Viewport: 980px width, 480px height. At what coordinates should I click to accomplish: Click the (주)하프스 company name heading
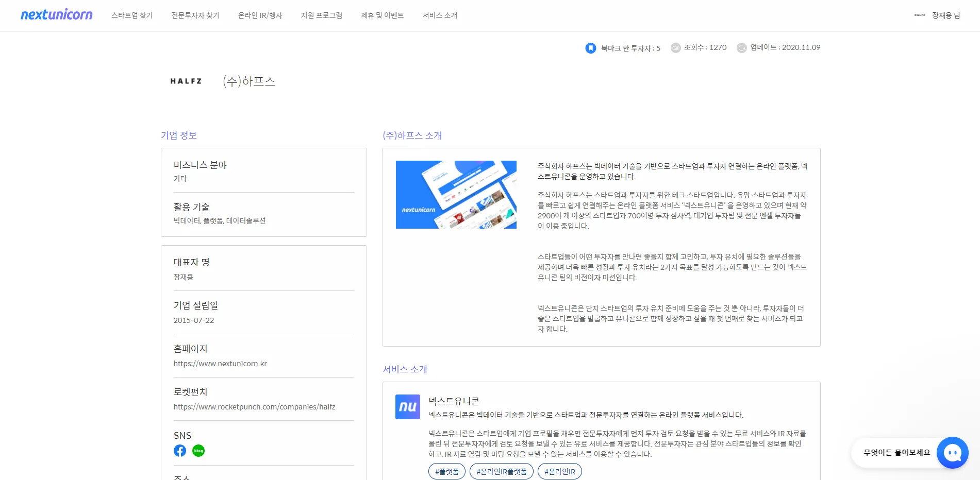pos(249,81)
